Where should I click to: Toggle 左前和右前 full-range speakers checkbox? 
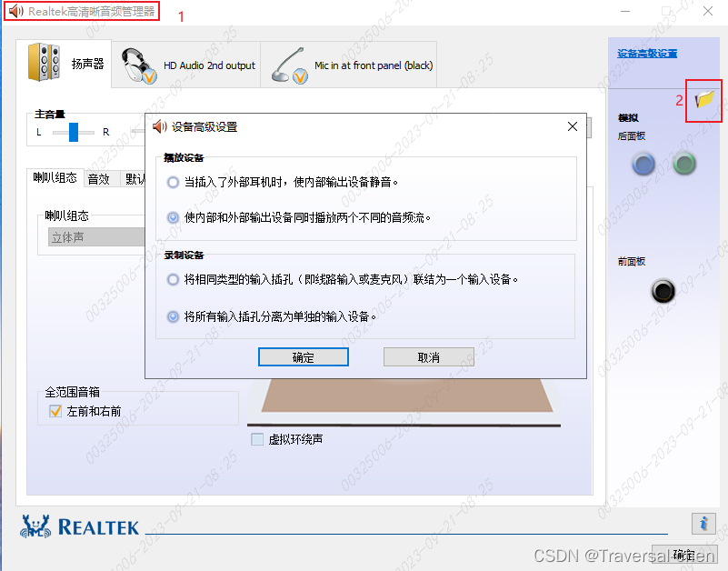point(55,411)
